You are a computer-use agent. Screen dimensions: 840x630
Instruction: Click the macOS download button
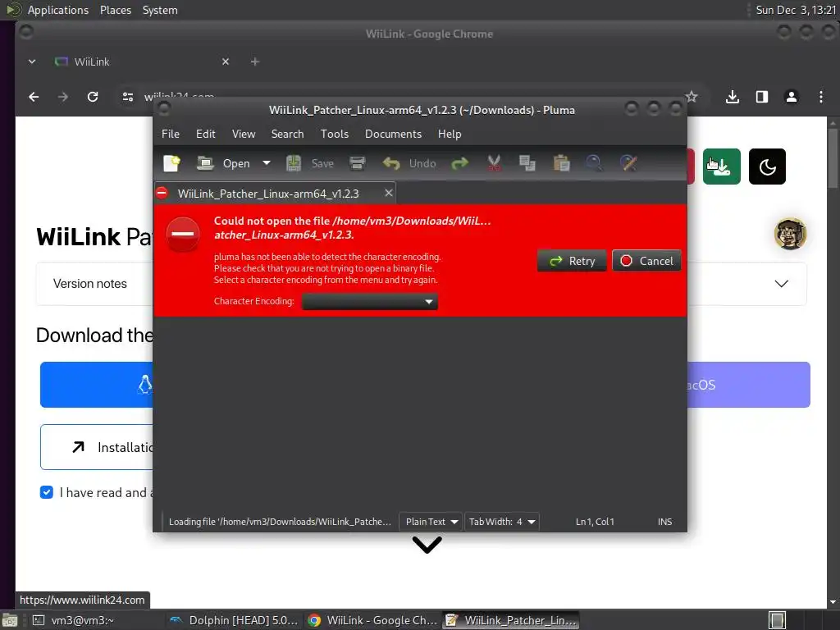749,385
